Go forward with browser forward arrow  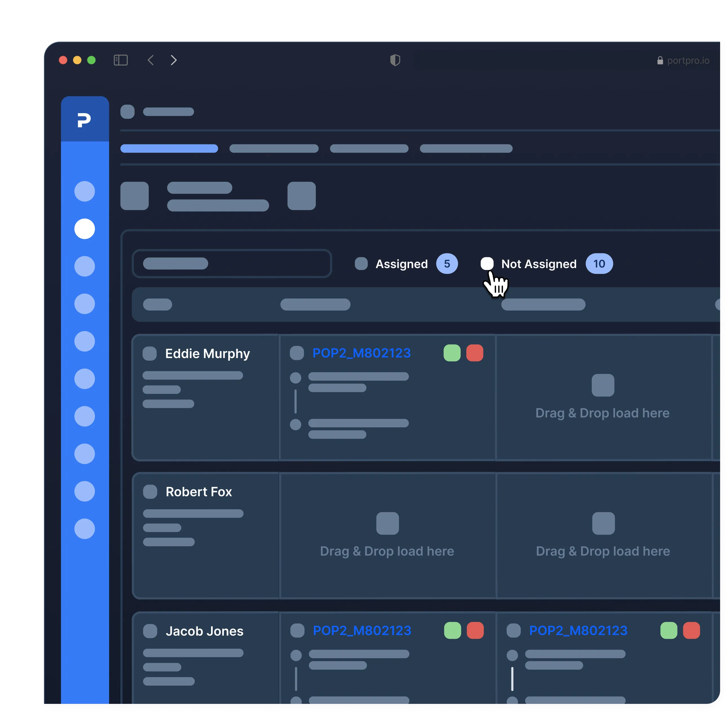173,60
